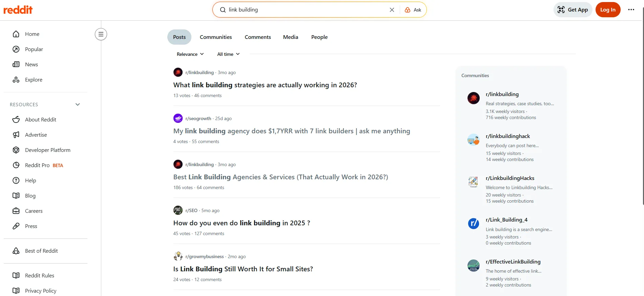The image size is (644, 296).
Task: Open r/linkbuildinghack community
Action: [508, 136]
